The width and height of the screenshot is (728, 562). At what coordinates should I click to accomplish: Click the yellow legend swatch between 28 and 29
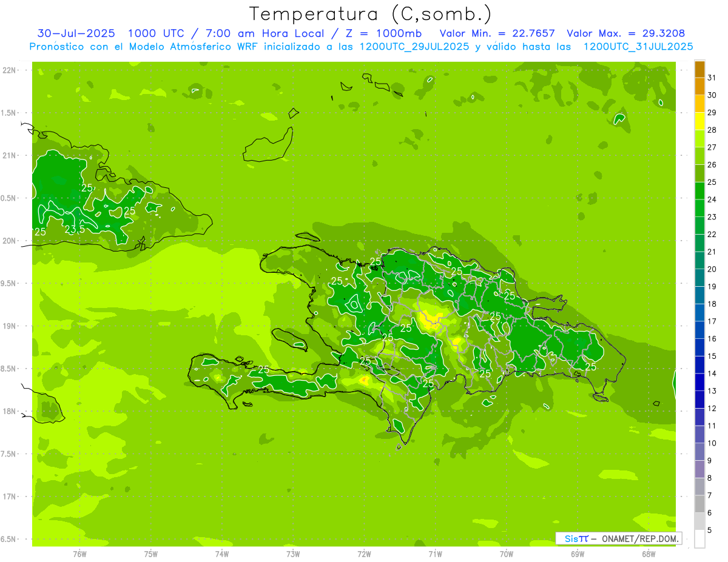pyautogui.click(x=699, y=121)
